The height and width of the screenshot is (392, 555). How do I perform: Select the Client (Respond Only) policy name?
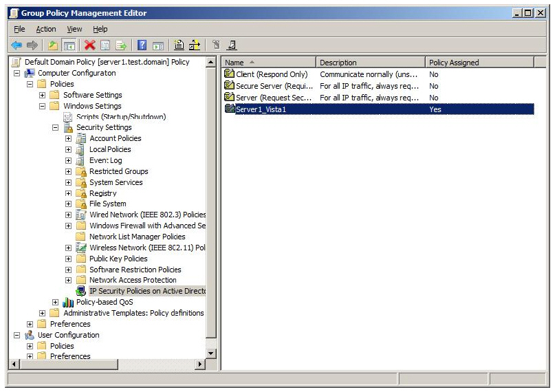click(272, 74)
